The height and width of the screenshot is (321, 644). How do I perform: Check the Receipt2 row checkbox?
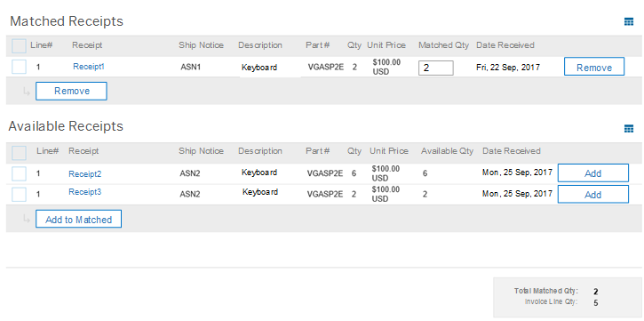[x=19, y=174]
